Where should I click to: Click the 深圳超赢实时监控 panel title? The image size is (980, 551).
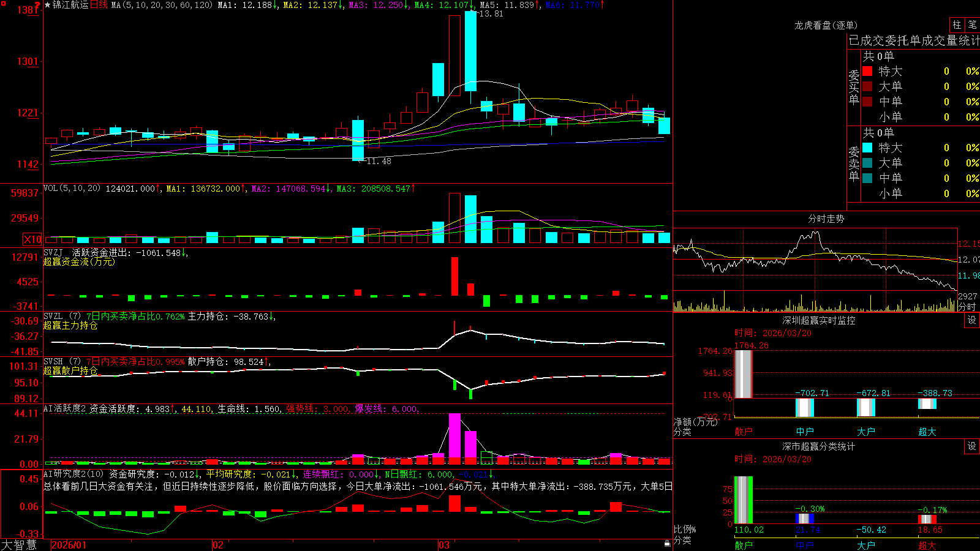click(x=819, y=320)
